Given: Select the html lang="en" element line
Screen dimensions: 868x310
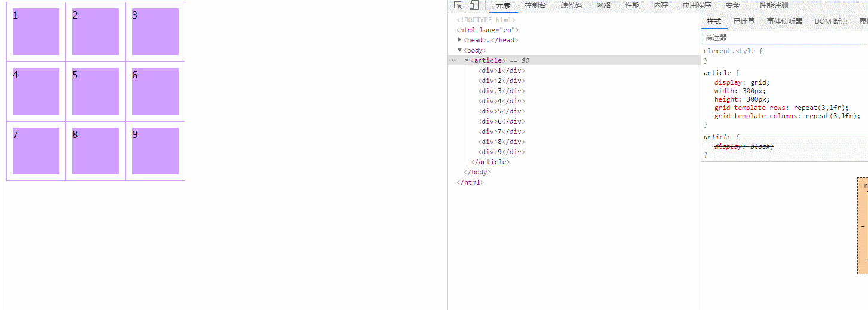Looking at the screenshot, I should click(x=487, y=30).
